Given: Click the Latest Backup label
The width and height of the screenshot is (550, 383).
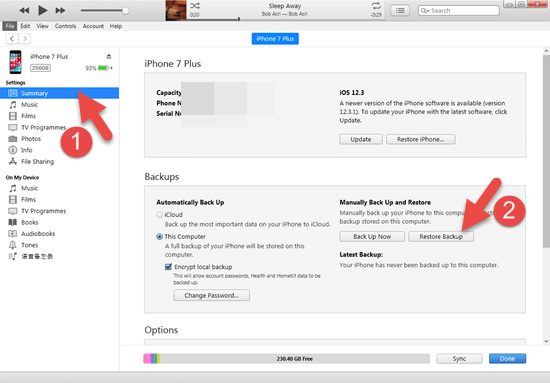Looking at the screenshot, I should [361, 255].
